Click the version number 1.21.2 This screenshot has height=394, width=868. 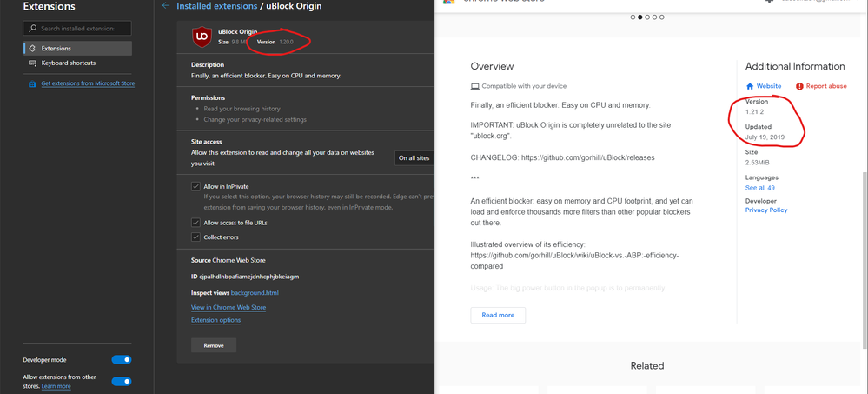[x=755, y=112]
